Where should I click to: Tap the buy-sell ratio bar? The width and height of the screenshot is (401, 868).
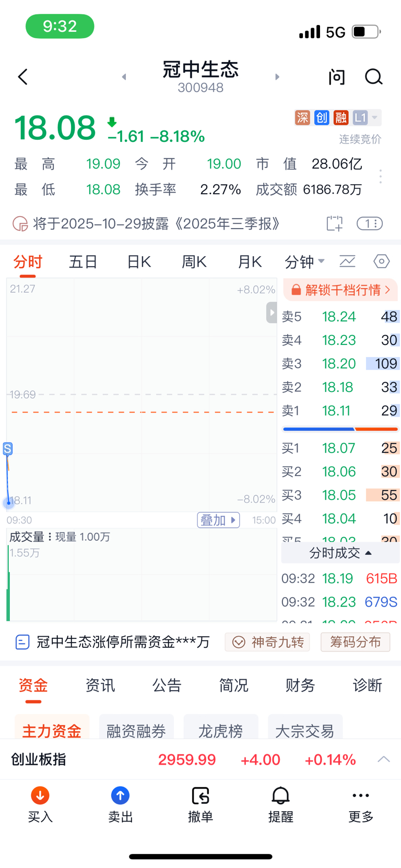[x=340, y=429]
